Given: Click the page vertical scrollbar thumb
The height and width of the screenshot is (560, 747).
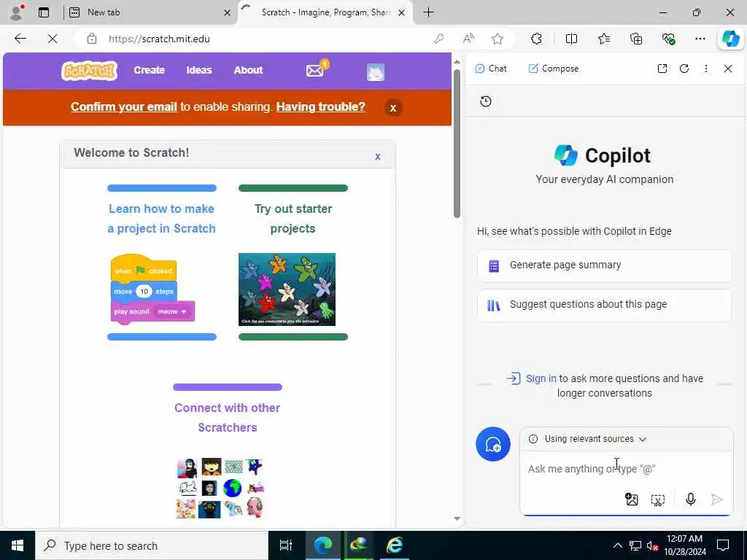Looking at the screenshot, I should [457, 144].
